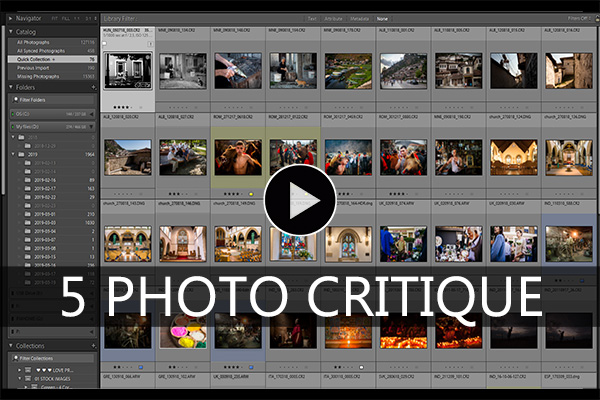This screenshot has height=400, width=600.
Task: Switch Library Filter to Attribute
Action: pyautogui.click(x=334, y=18)
